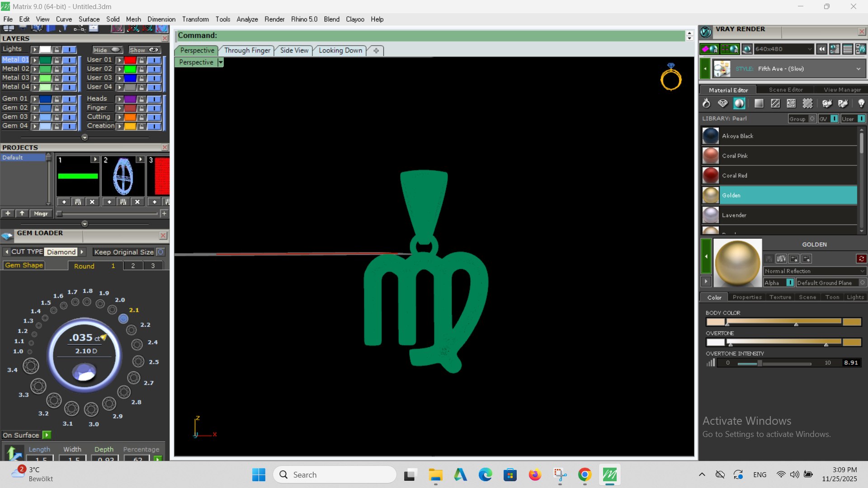Select the gem materials diamond icon
This screenshot has width=868, height=488.
coord(723,103)
